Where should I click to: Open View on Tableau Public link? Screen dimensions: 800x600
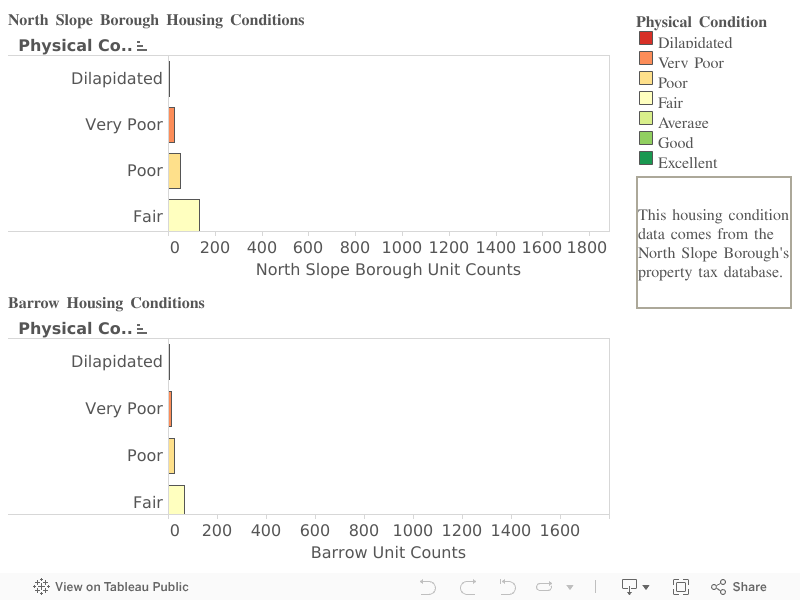click(121, 587)
